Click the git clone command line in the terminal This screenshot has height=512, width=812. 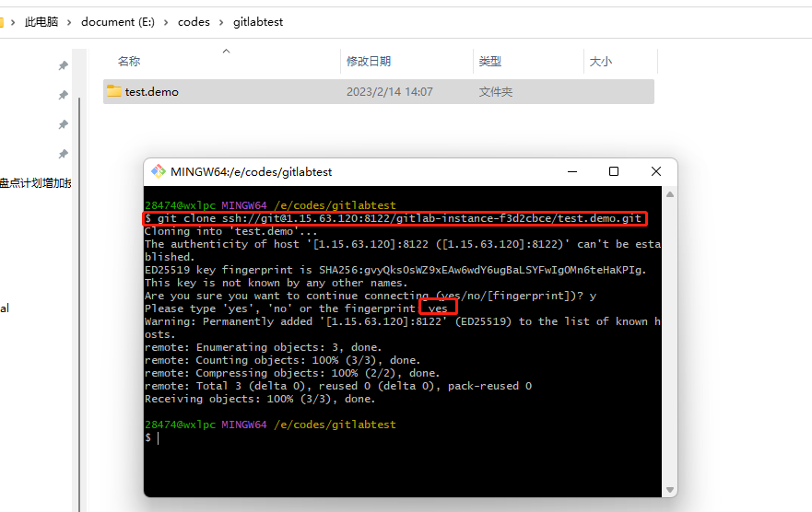click(394, 218)
